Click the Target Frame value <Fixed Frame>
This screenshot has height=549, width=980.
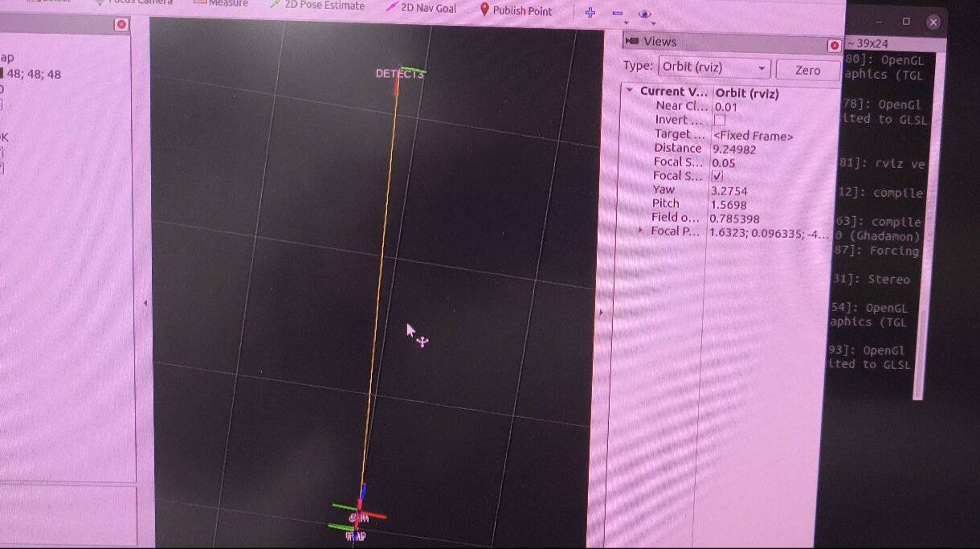tap(753, 136)
